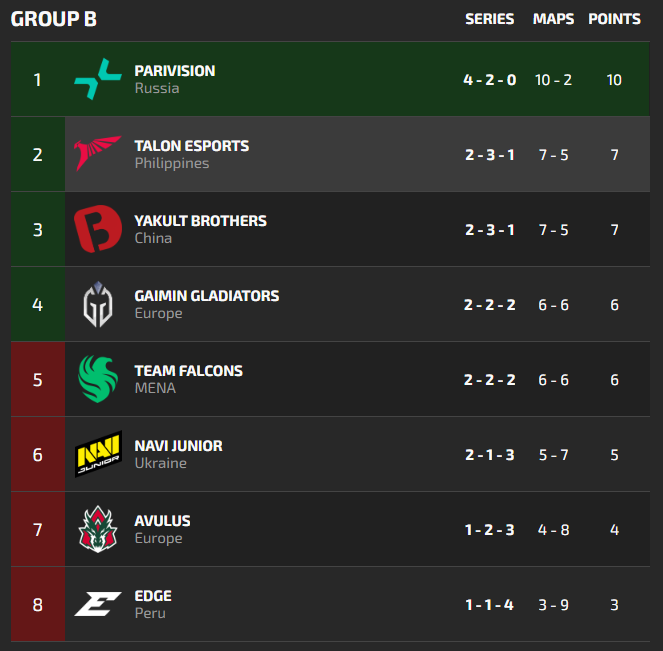
Task: Open the PARIVISION team name link
Action: tap(175, 71)
